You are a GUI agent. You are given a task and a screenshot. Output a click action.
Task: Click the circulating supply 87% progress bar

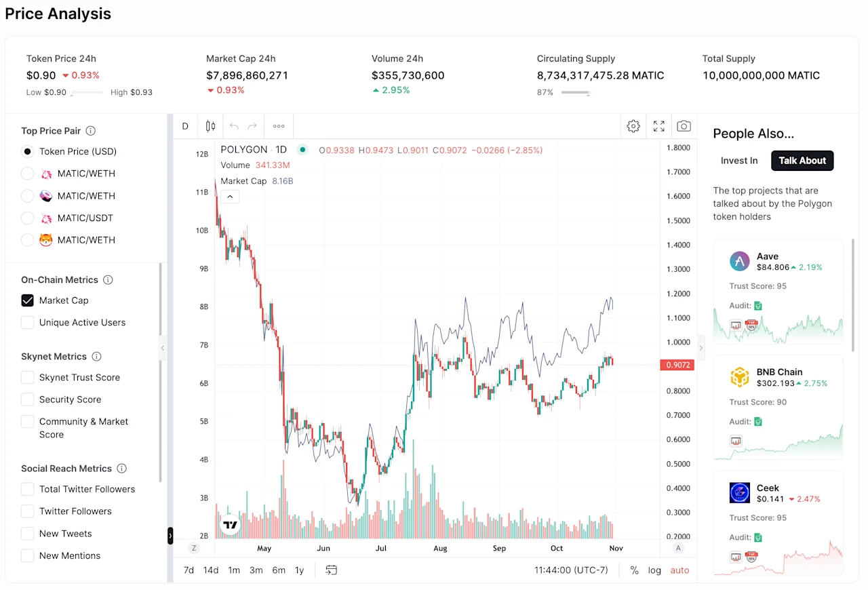[x=576, y=92]
